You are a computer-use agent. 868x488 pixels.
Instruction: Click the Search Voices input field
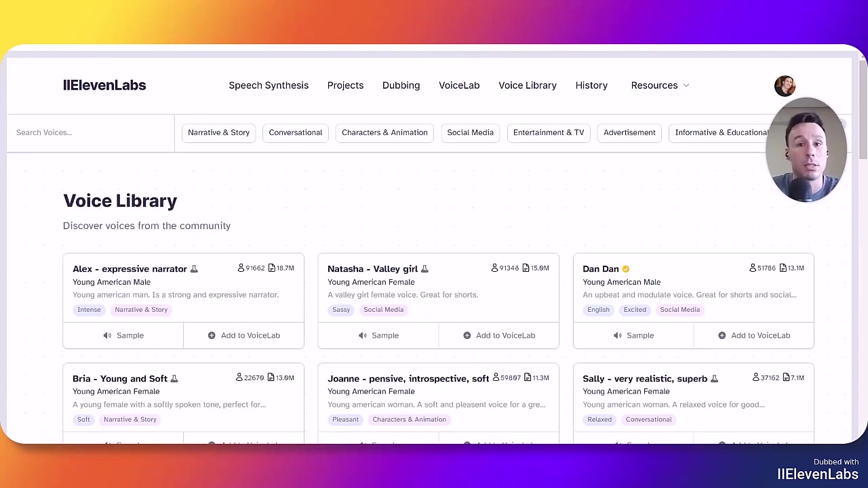(x=91, y=133)
